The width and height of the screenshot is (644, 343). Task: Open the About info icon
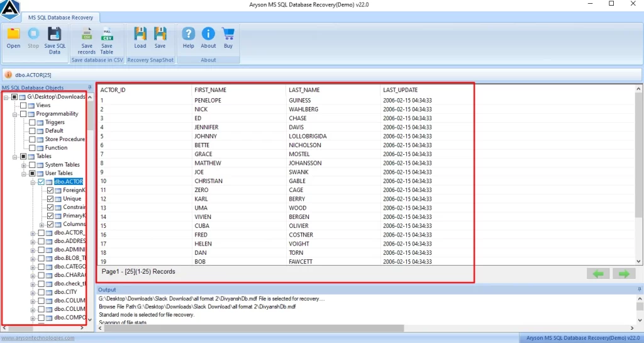208,34
